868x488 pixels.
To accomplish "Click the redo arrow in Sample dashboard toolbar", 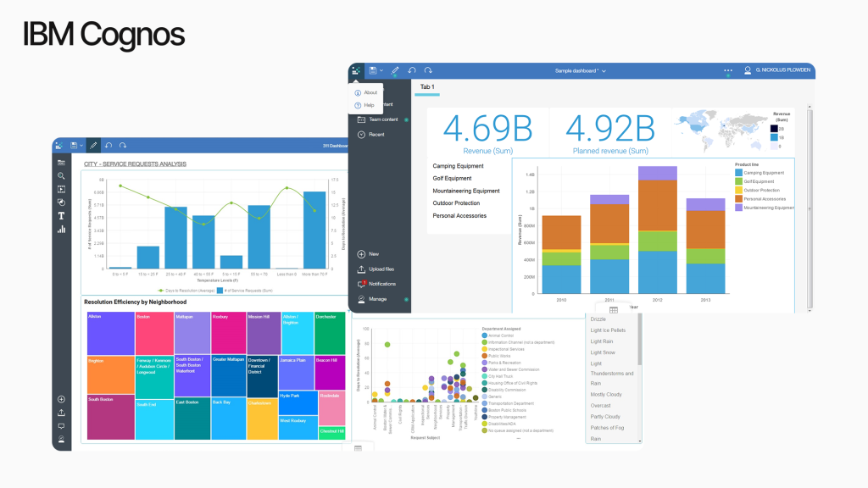I will [428, 70].
